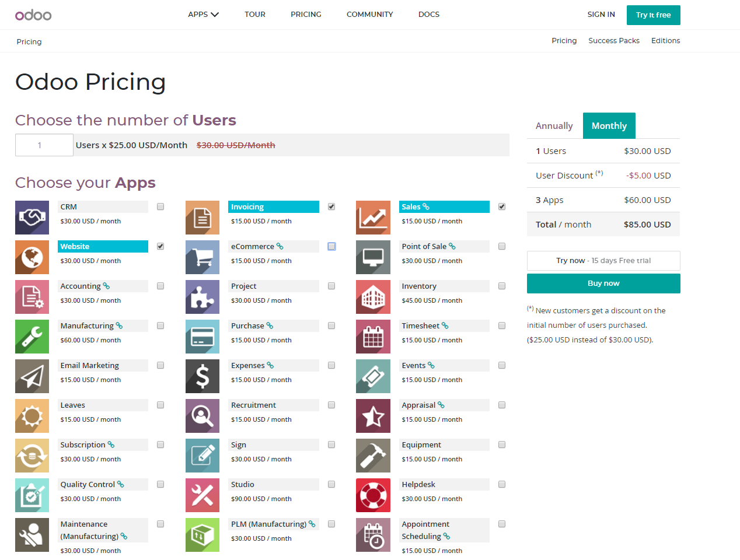Screen dimensions: 740x560
Task: Enable the CRM app checkbox
Action: [160, 206]
